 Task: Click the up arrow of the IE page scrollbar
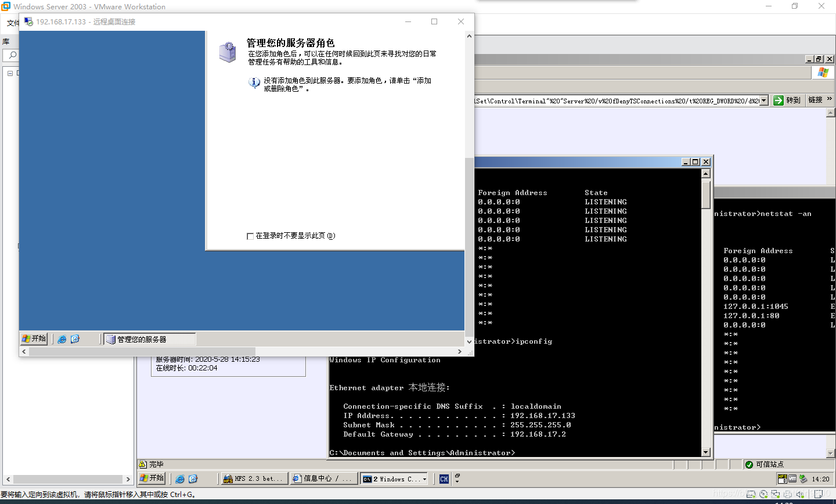tap(830, 113)
